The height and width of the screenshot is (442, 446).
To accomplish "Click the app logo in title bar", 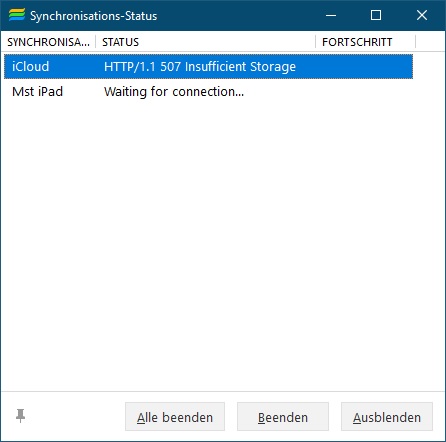I will pyautogui.click(x=17, y=15).
